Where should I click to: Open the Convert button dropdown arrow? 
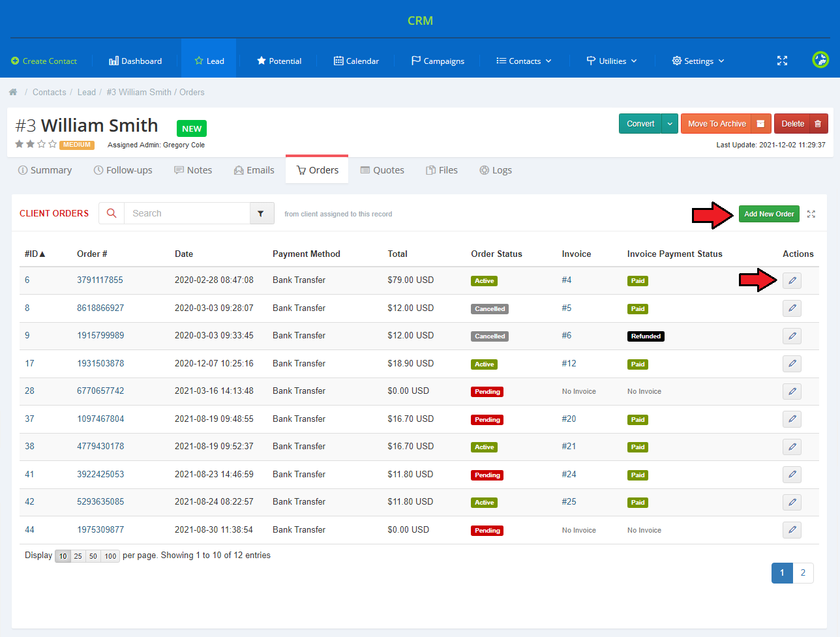coord(670,124)
